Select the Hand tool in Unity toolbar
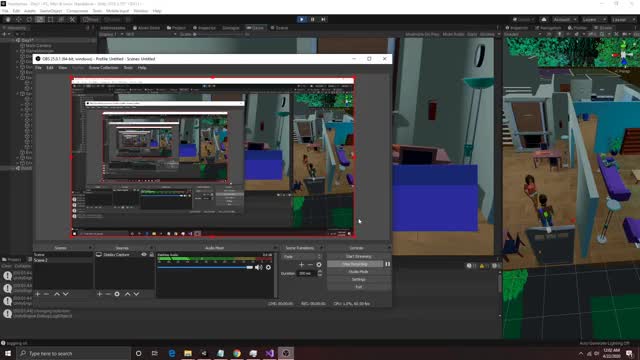Screen dimensions: 640x360 click(x=8, y=19)
